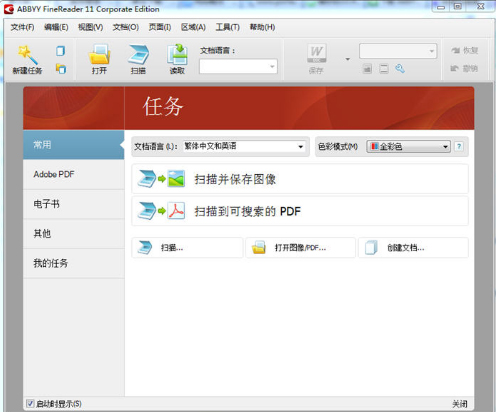
Task: Click the 关闭 link at bottom
Action: tap(459, 404)
